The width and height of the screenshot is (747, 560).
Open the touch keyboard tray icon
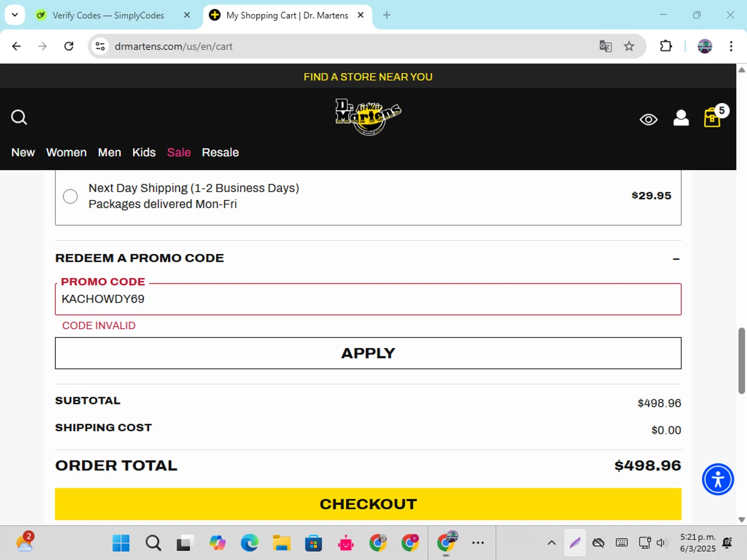[622, 543]
